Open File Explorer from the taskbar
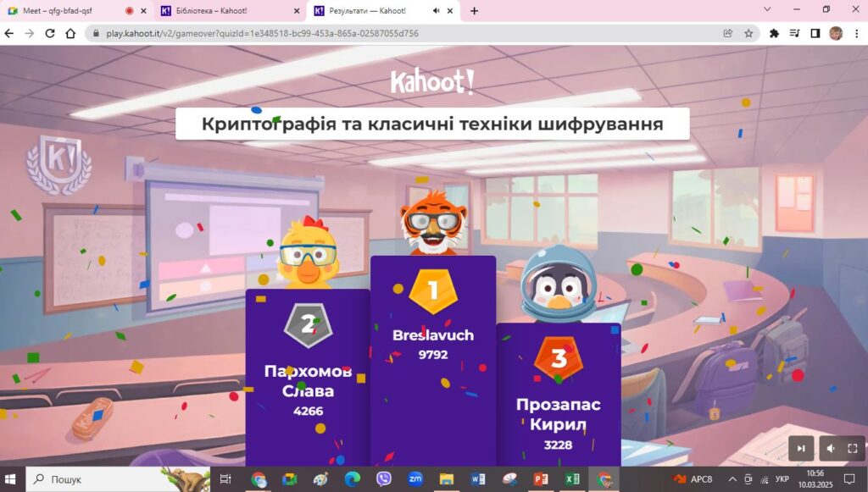This screenshot has height=492, width=868. [x=447, y=479]
